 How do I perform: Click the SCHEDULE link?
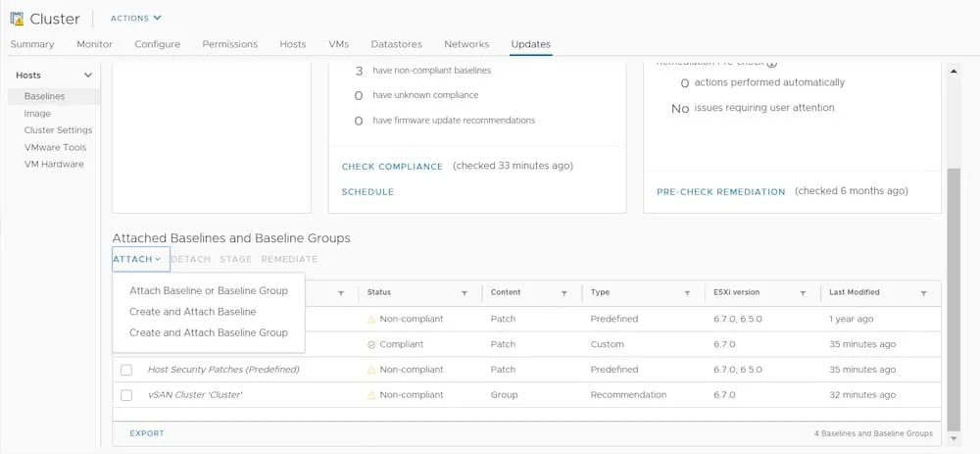[x=367, y=192]
